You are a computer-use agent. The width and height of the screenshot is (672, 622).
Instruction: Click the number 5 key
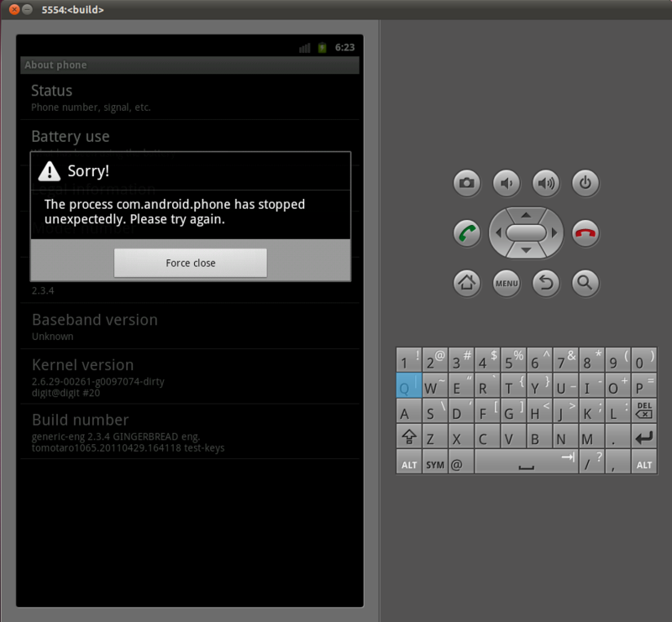click(513, 360)
